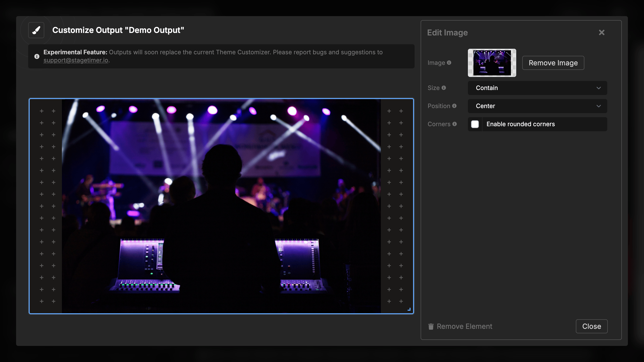Click the resize handle at canvas corner
The height and width of the screenshot is (362, 644).
pyautogui.click(x=409, y=309)
